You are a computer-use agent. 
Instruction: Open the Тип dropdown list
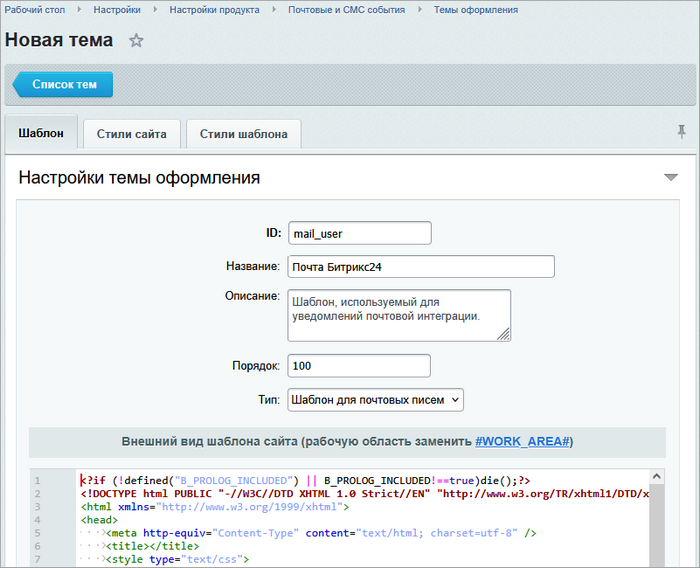(x=375, y=400)
